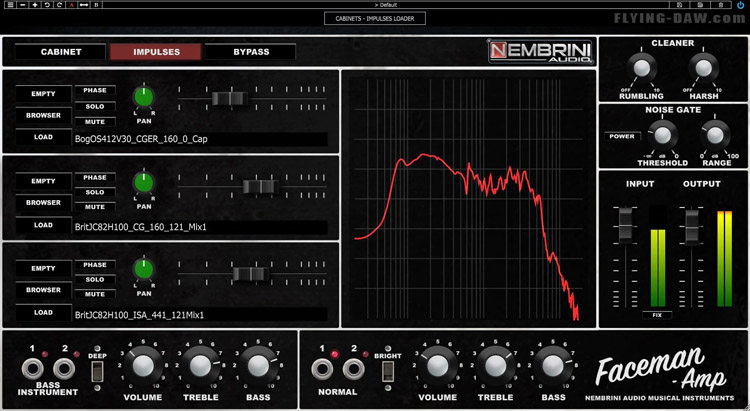Toggle PHASE on the BritJC82H100_ISA slot
The image size is (750, 411).
pos(95,265)
